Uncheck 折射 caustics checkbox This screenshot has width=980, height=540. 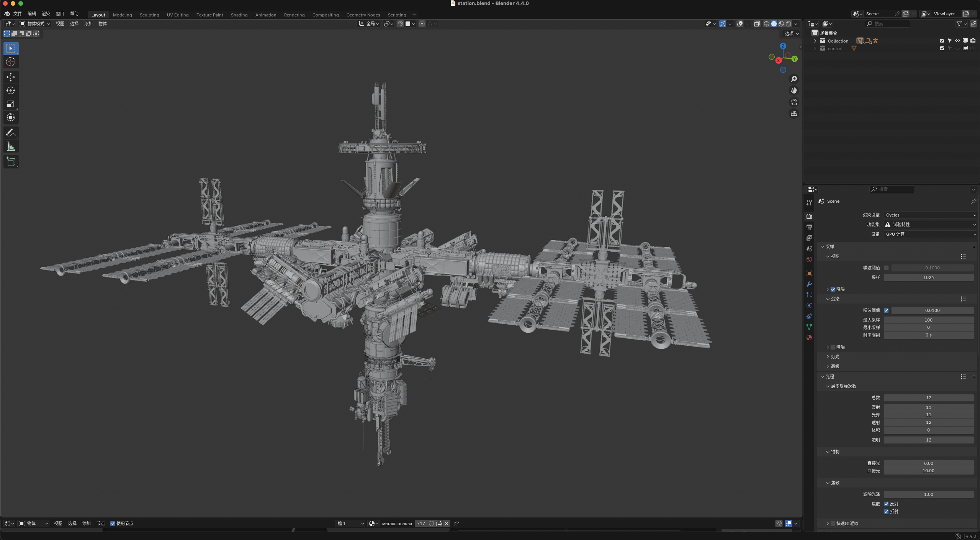click(x=886, y=512)
